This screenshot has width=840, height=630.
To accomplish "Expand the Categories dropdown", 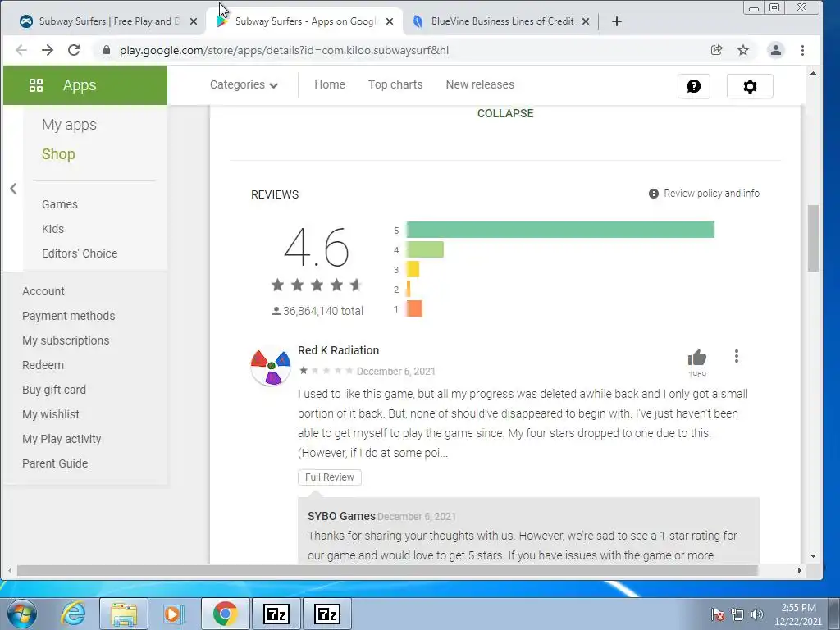I will click(244, 84).
